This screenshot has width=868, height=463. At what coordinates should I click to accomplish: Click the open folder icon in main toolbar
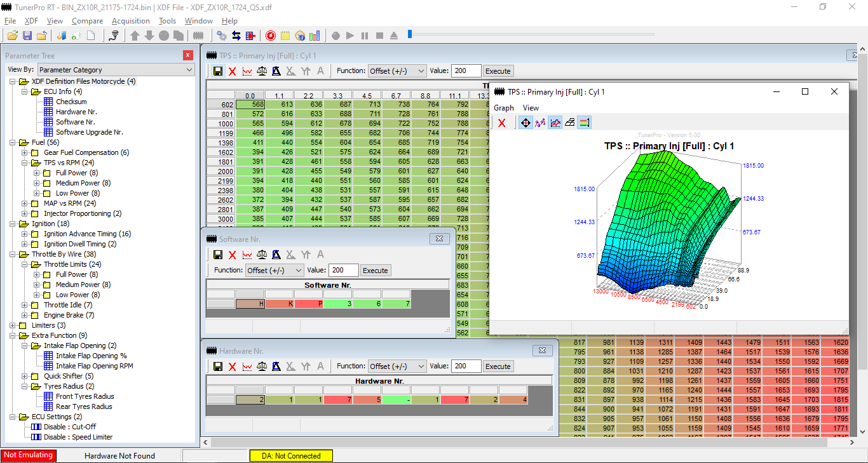11,36
